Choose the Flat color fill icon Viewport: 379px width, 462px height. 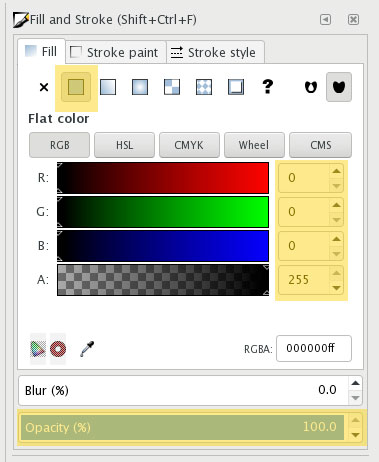76,87
